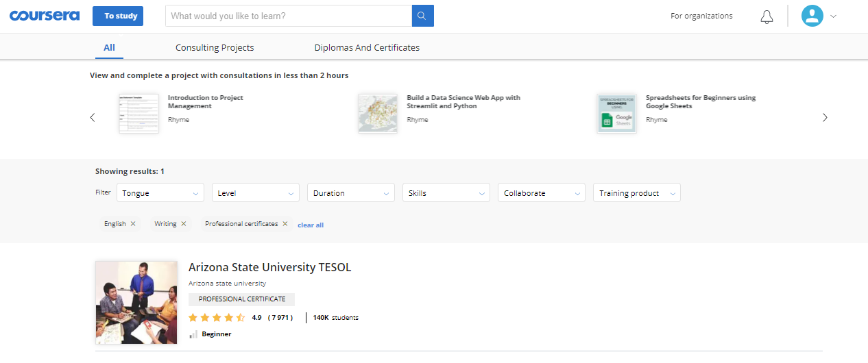This screenshot has height=363, width=868.
Task: Click the Data Science Web App map thumbnail
Action: 378,114
